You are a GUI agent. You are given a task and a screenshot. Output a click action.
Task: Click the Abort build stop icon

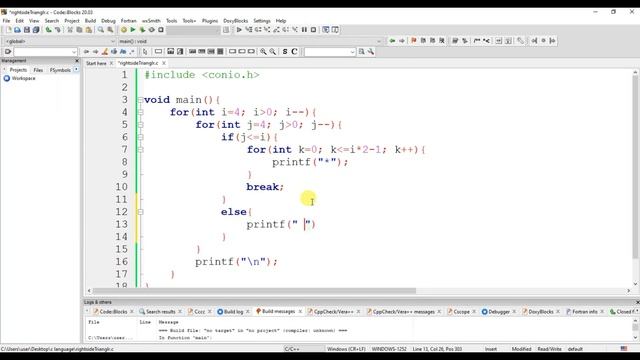point(161,30)
